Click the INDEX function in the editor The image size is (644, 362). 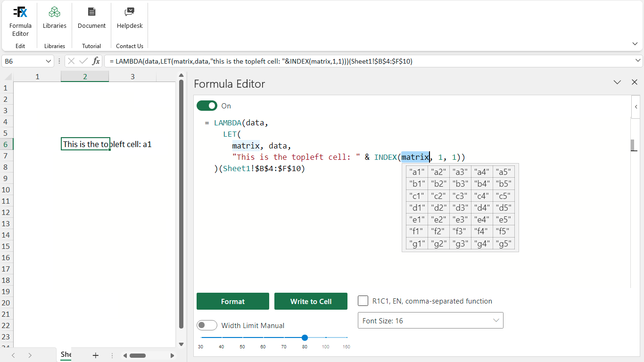point(386,157)
